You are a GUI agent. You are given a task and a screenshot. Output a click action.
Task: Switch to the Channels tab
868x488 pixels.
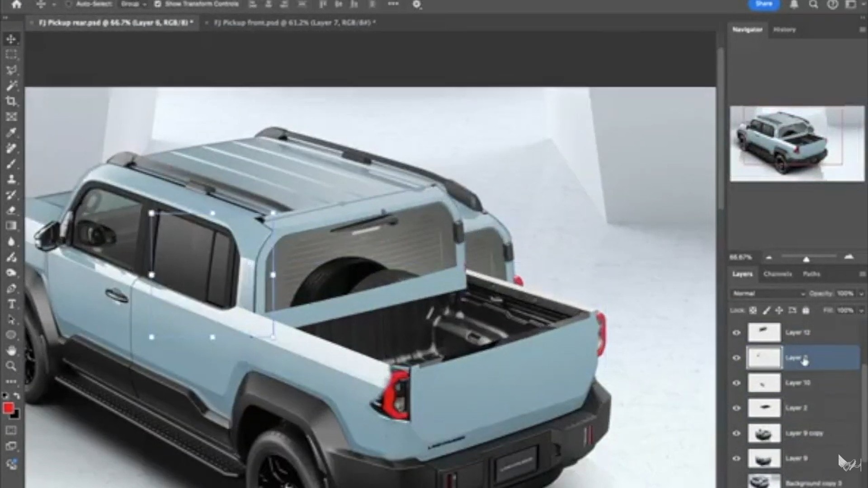tap(778, 274)
